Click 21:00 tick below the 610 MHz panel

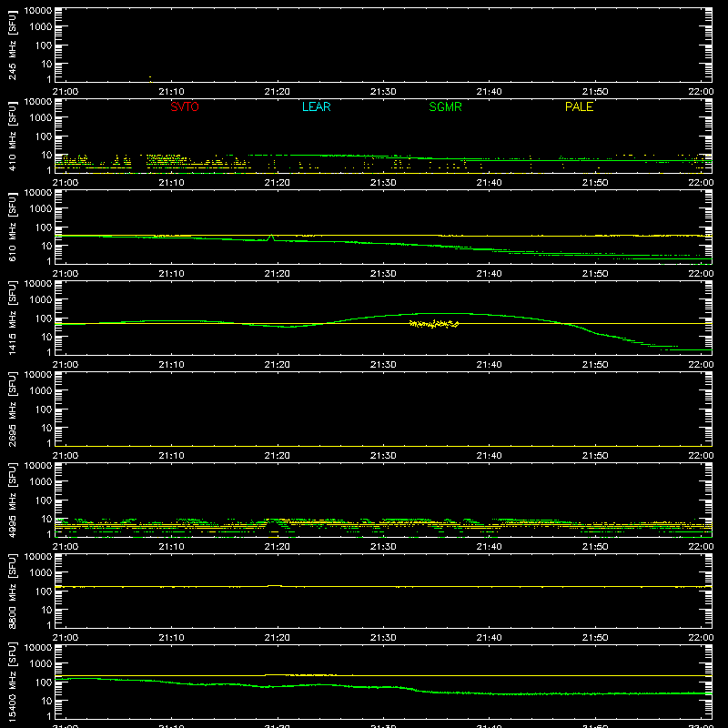66,274
